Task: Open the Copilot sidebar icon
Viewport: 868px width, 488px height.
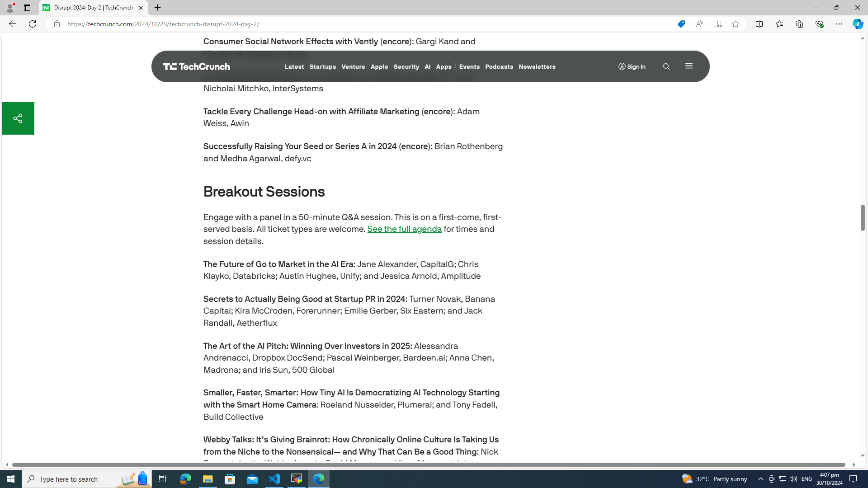Action: [857, 24]
